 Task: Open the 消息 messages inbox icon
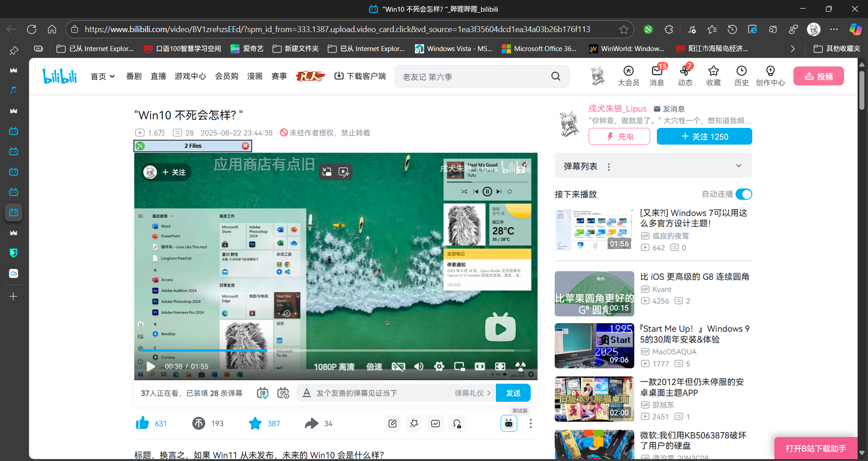coord(657,76)
